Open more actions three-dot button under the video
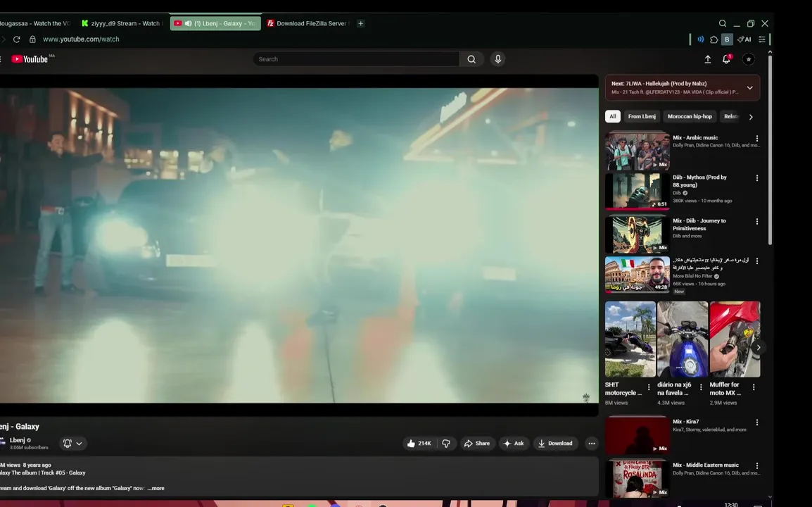 (x=591, y=443)
